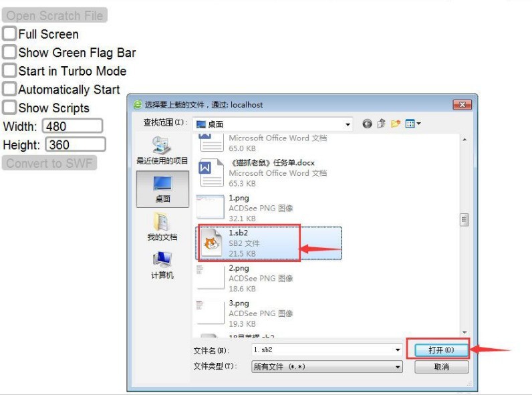This screenshot has width=532, height=395.
Task: Select the file name text 1.png
Action: point(239,198)
